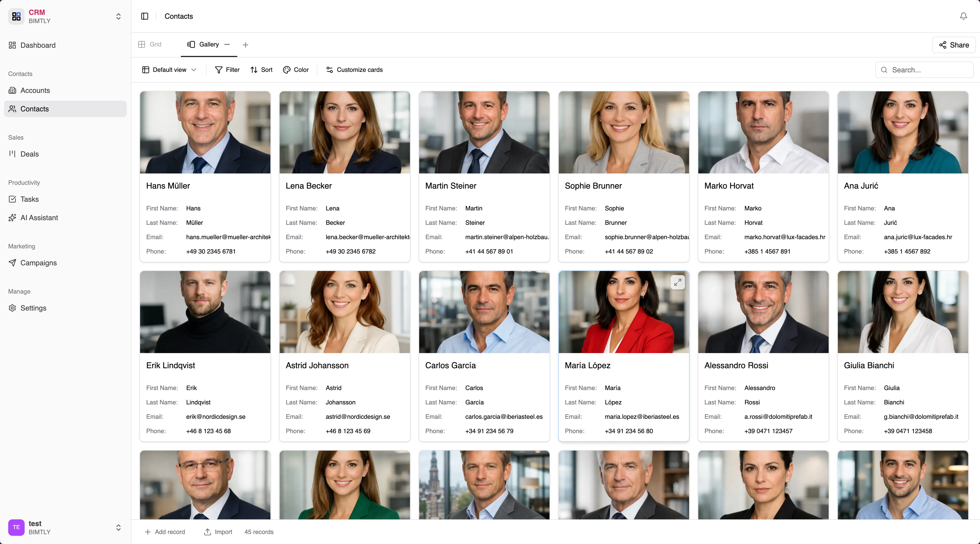Open the Default view dropdown

(169, 70)
